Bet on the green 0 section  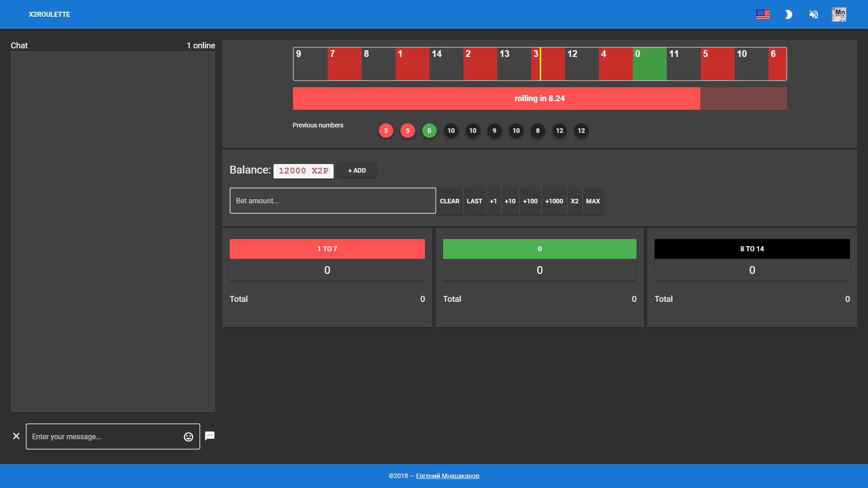point(539,249)
